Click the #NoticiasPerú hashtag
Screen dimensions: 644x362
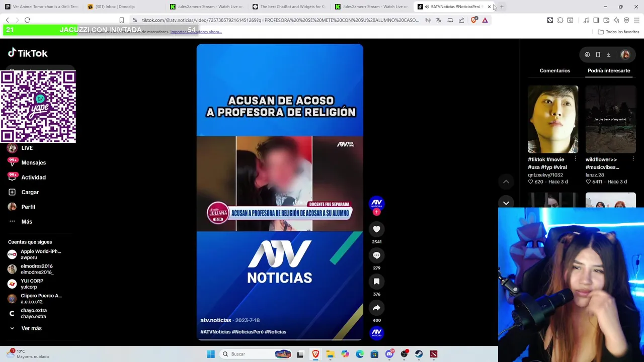pyautogui.click(x=248, y=332)
